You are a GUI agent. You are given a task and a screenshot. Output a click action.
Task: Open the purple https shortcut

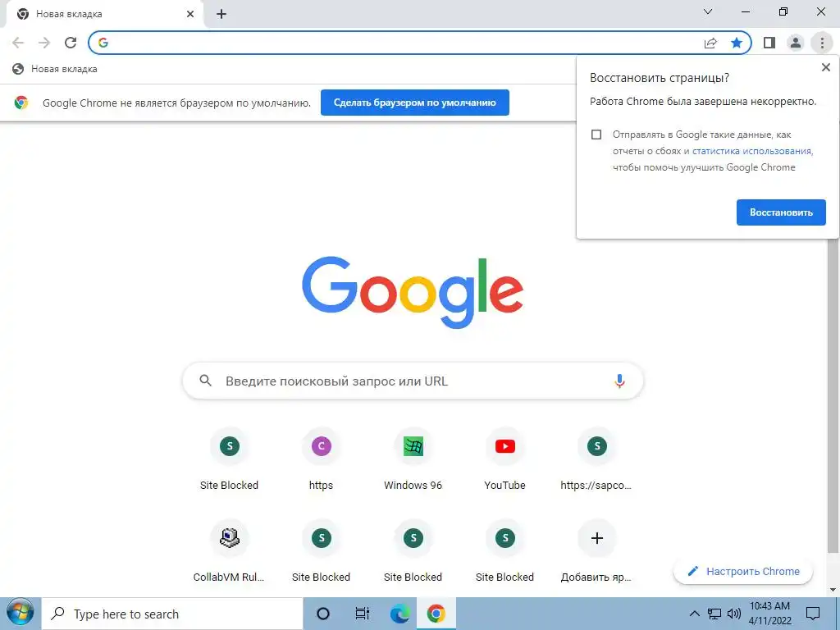[321, 458]
